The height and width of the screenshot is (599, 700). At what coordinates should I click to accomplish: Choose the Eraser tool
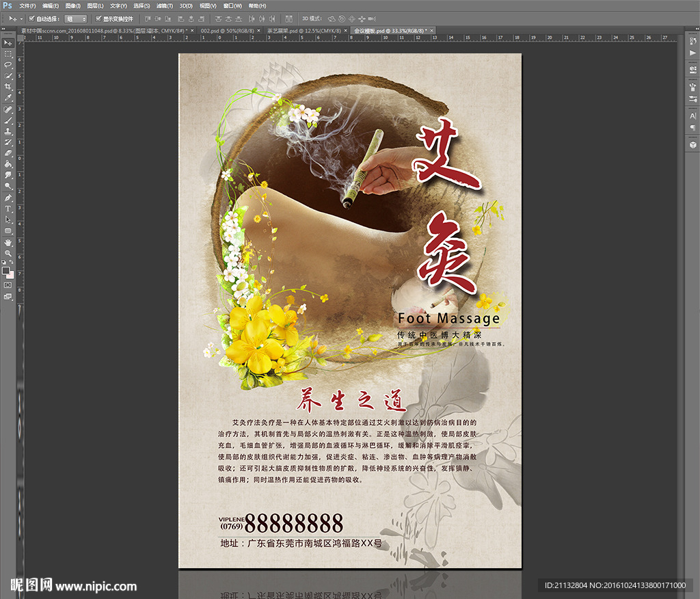(x=8, y=153)
